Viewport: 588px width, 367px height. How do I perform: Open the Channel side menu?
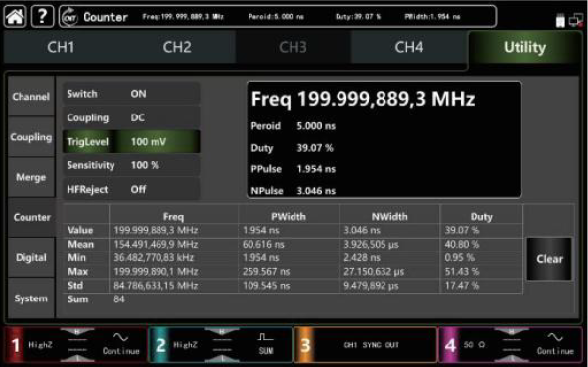pyautogui.click(x=31, y=97)
